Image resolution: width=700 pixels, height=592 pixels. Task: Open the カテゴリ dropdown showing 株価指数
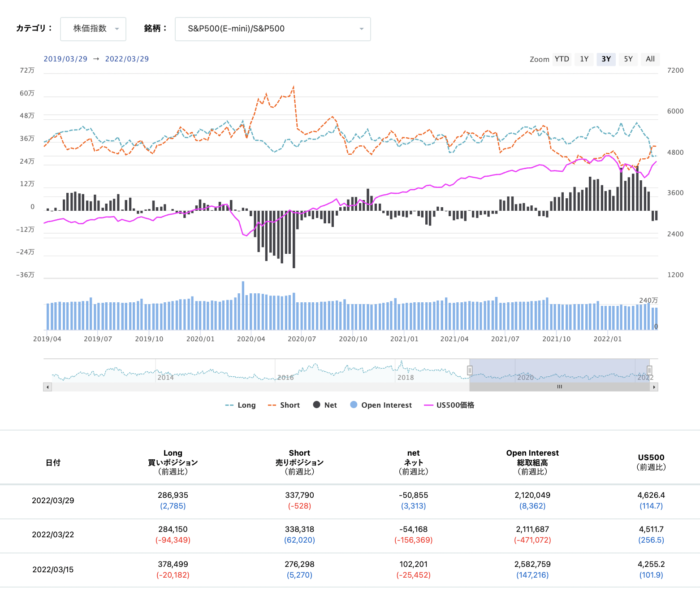click(x=93, y=29)
